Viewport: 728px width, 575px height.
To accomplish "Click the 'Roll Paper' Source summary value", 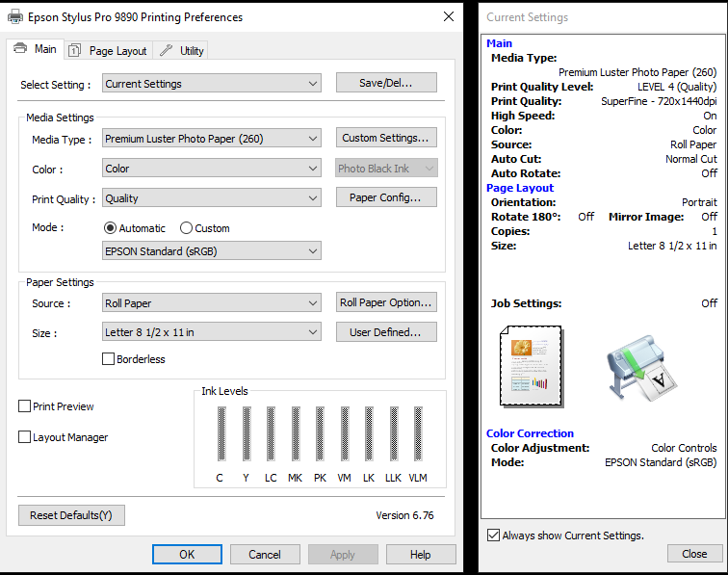I will tap(693, 144).
